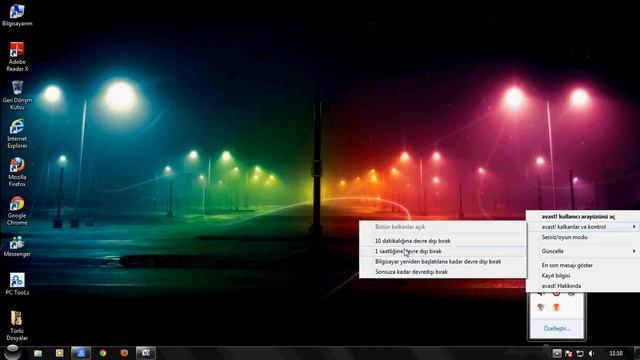
Task: Open the Firefox icon in the taskbar
Action: (x=124, y=353)
